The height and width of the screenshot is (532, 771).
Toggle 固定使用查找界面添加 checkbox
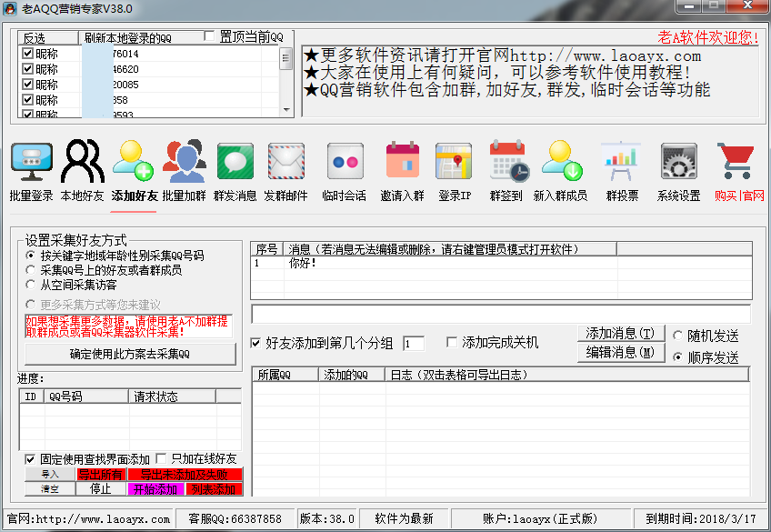[x=31, y=459]
